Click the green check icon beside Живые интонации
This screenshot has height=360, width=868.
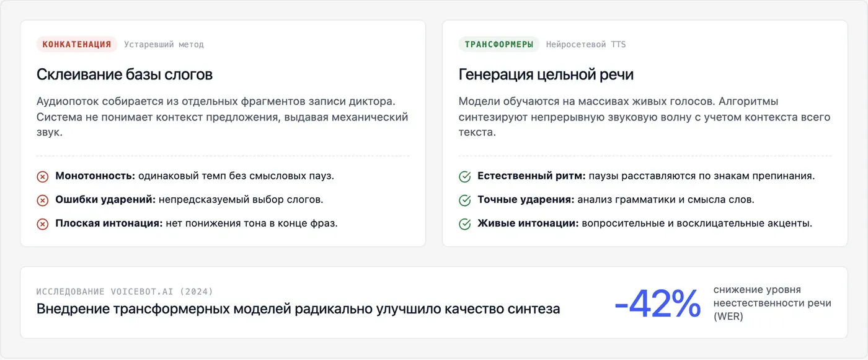(x=464, y=224)
